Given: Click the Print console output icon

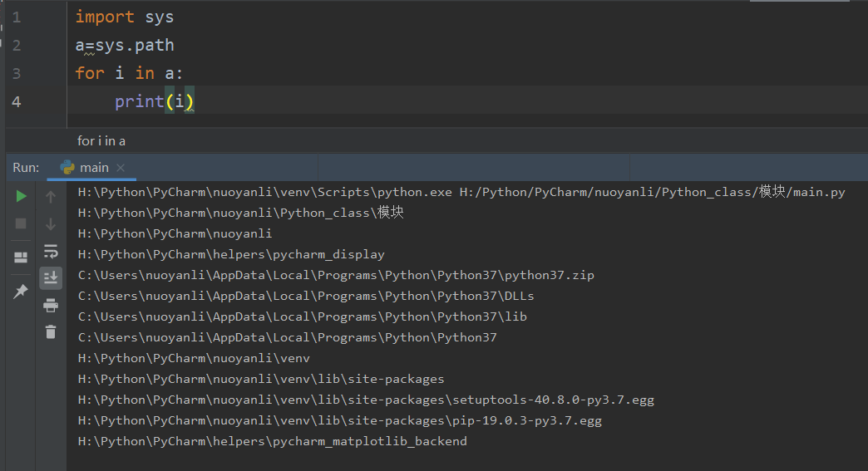Looking at the screenshot, I should (51, 305).
